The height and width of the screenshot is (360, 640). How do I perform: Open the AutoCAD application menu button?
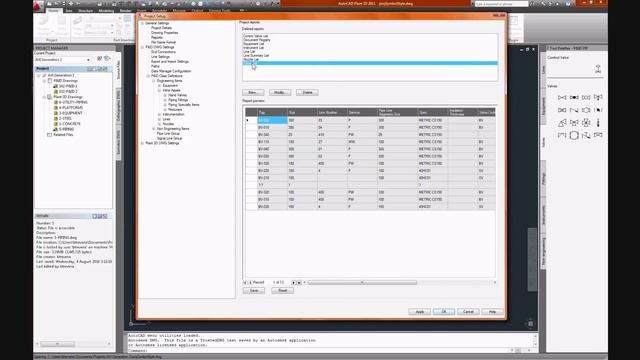pyautogui.click(x=38, y=6)
